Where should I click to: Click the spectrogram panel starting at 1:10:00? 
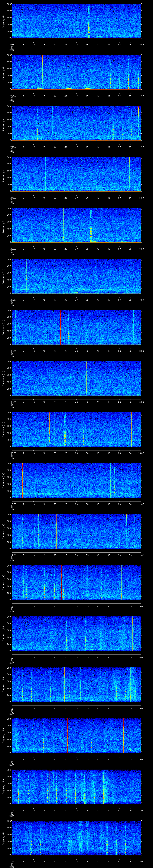[x=76, y=481]
